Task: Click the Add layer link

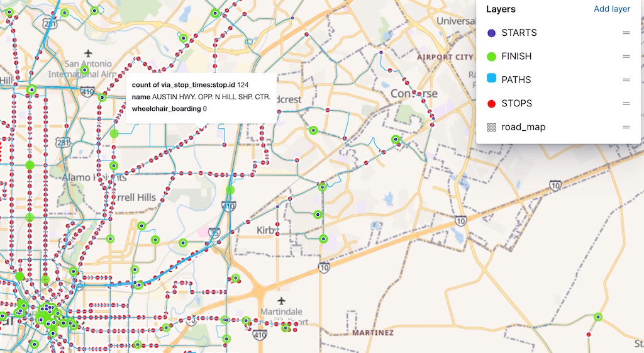Action: [x=611, y=9]
